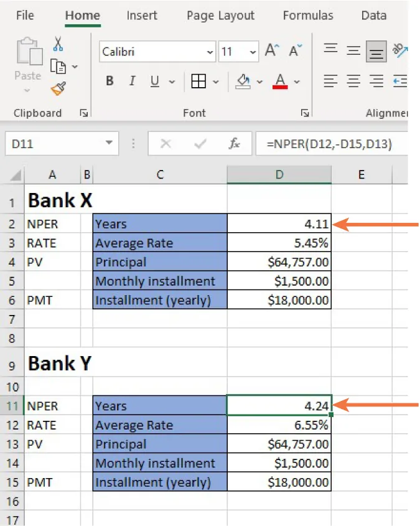
Task: Open the Name Box dropdown arrow
Action: (x=110, y=144)
